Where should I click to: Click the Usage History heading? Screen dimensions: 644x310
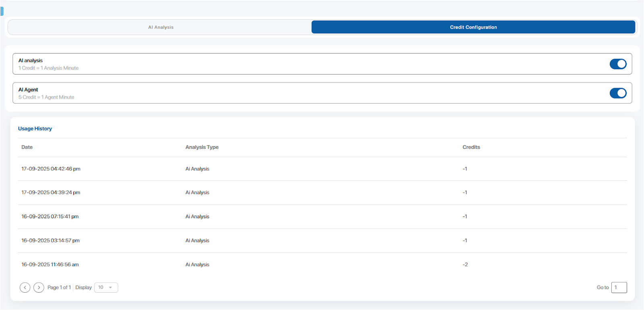(x=35, y=129)
